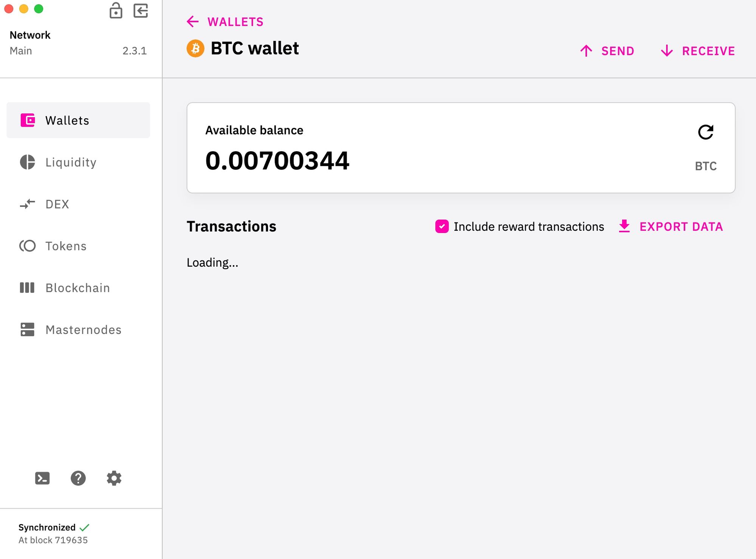The height and width of the screenshot is (559, 756).
Task: Open the console terminal icon
Action: [42, 478]
